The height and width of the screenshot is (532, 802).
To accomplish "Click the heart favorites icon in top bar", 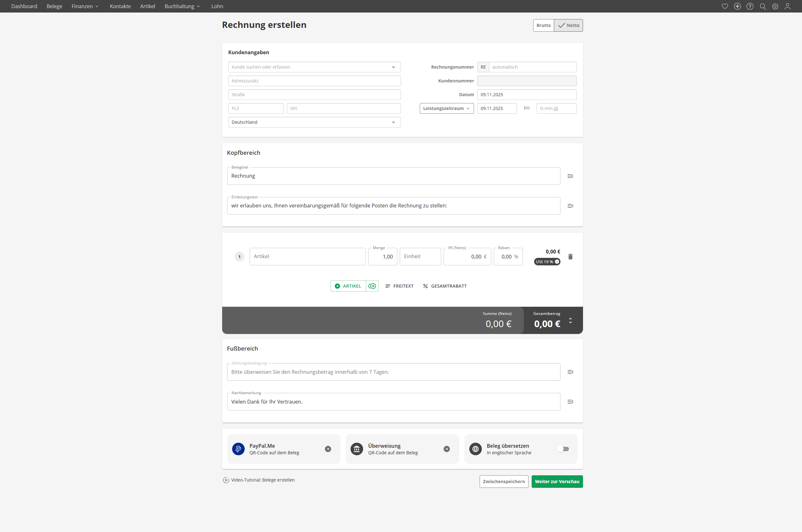I will (725, 6).
